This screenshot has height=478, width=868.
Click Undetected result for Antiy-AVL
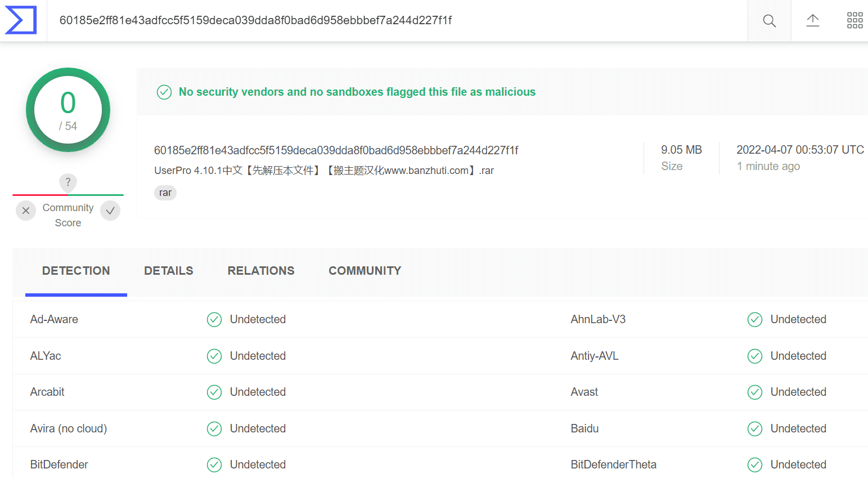point(798,356)
